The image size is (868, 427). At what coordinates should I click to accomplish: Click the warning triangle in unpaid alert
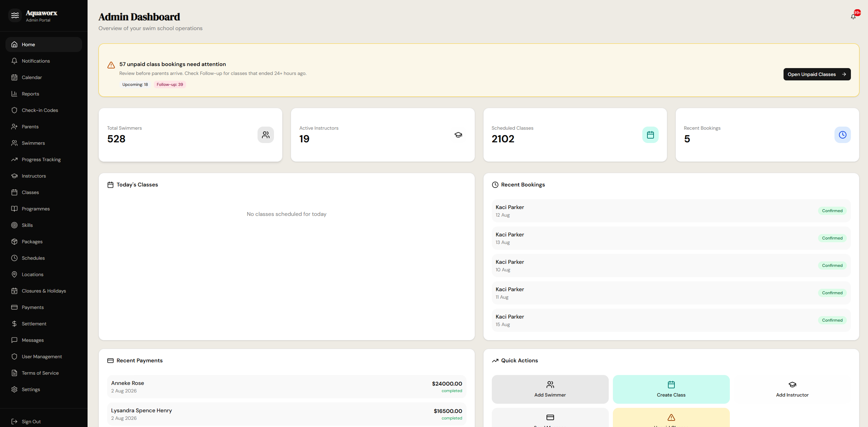tap(111, 65)
